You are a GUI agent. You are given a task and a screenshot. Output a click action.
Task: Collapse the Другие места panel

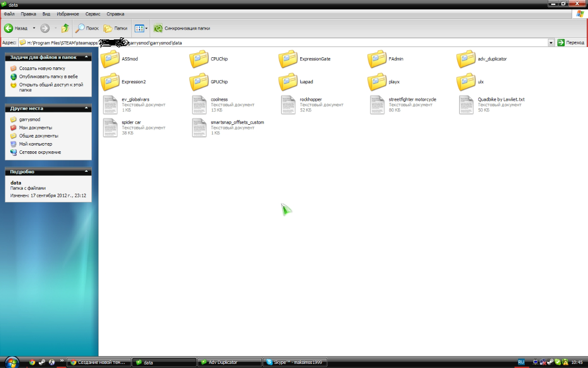coord(86,108)
